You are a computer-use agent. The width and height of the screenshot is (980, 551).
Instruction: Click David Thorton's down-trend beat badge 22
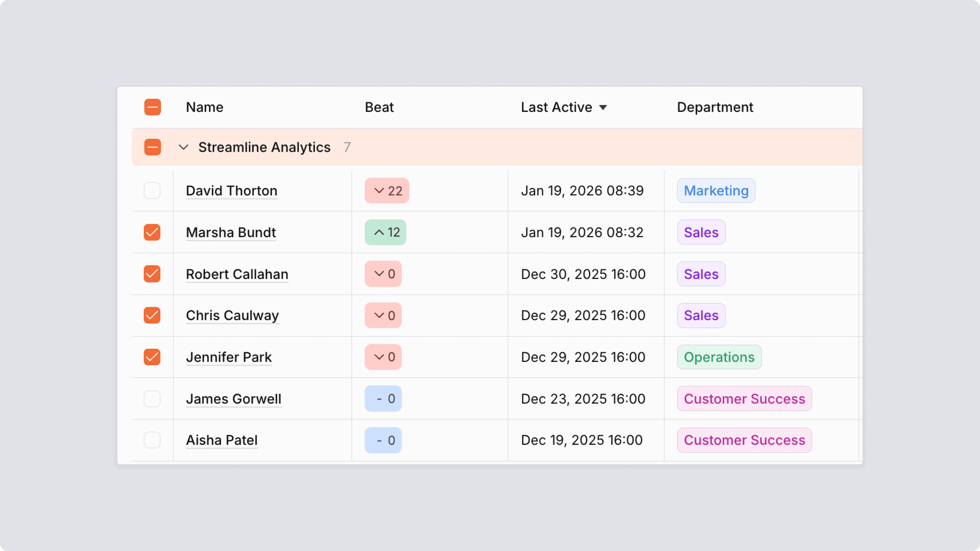click(387, 191)
